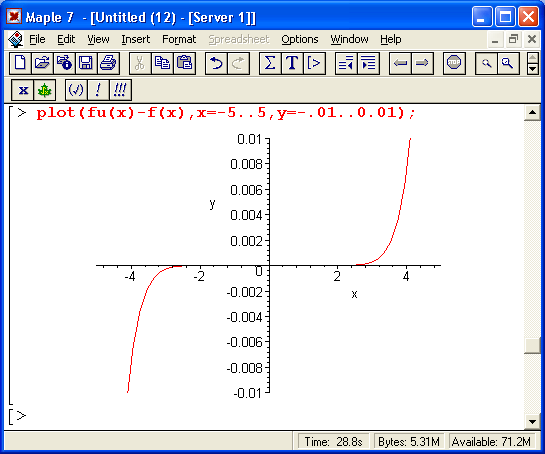Open the Format menu
The height and width of the screenshot is (454, 545).
[x=179, y=39]
